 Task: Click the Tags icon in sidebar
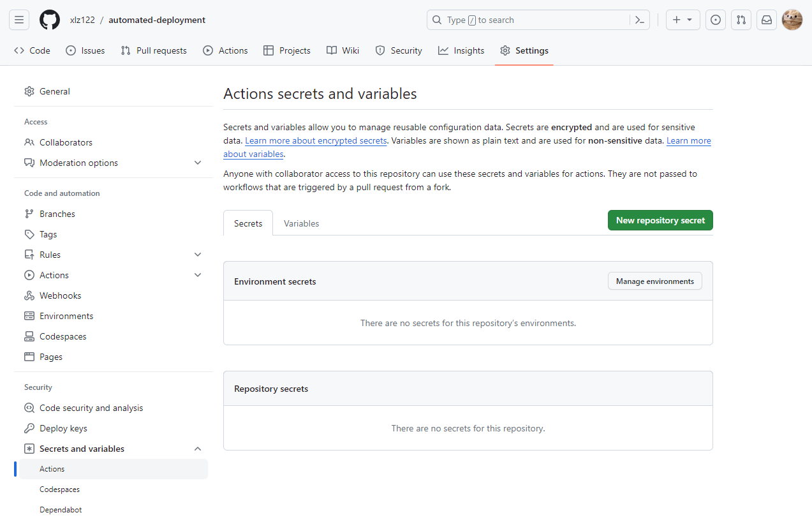pyautogui.click(x=29, y=234)
